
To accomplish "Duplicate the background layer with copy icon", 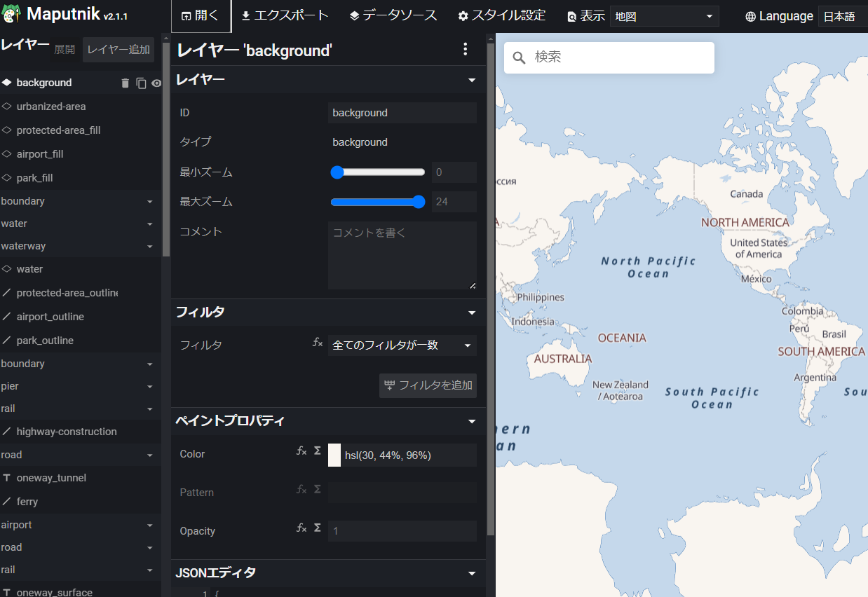I will [x=141, y=83].
